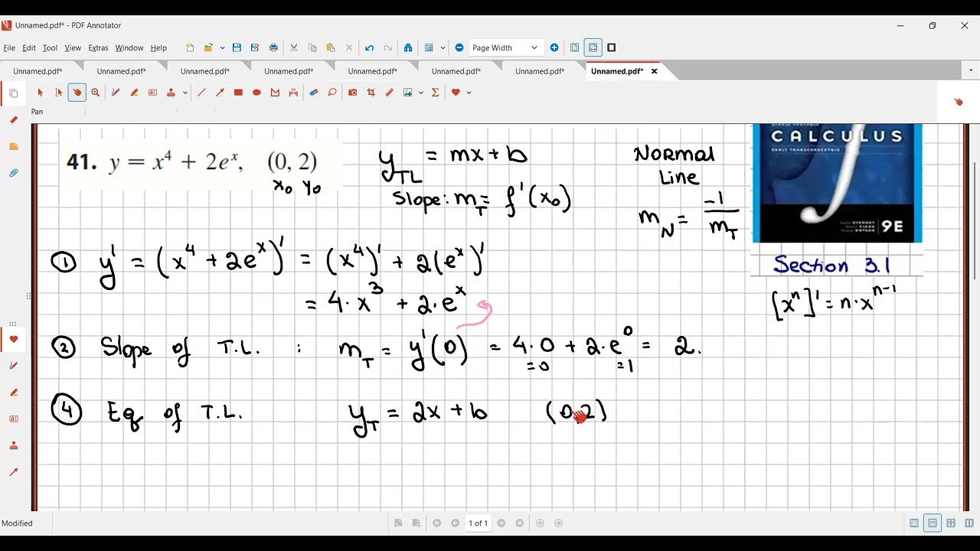
Task: Enable continuous page layout in status bar
Action: coord(933,523)
